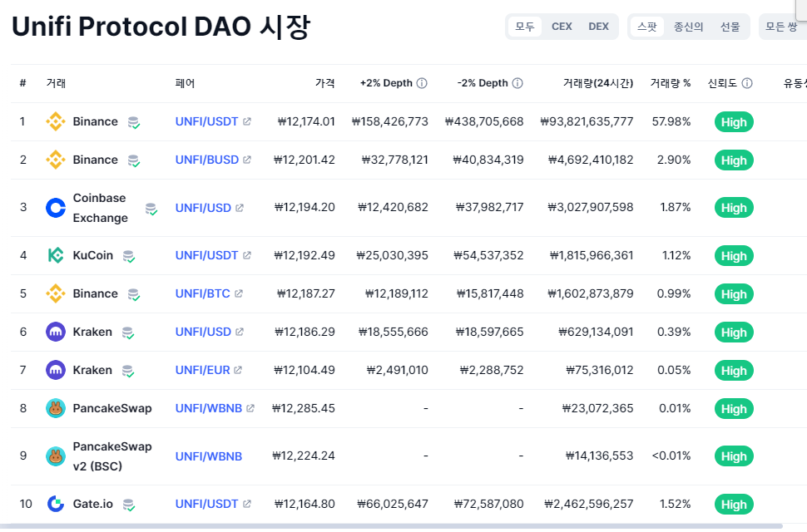Click High confidence badge in KuCoin row
807x532 pixels.
734,256
